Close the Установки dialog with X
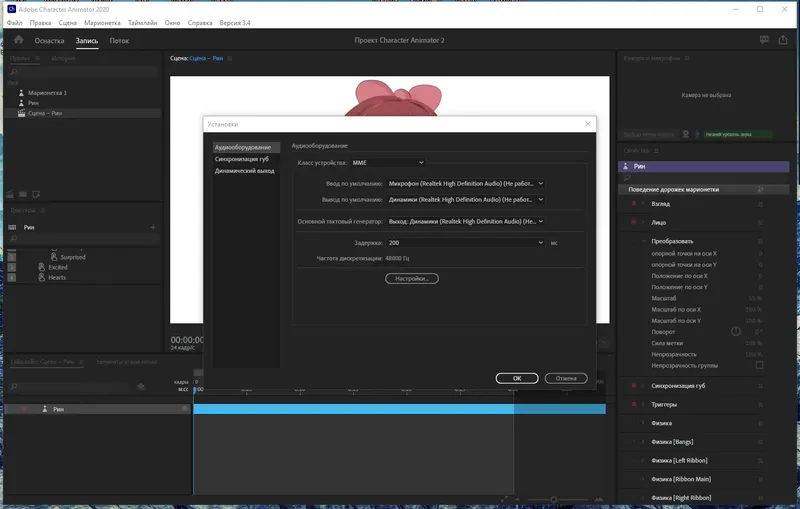Image resolution: width=800 pixels, height=509 pixels. (588, 124)
